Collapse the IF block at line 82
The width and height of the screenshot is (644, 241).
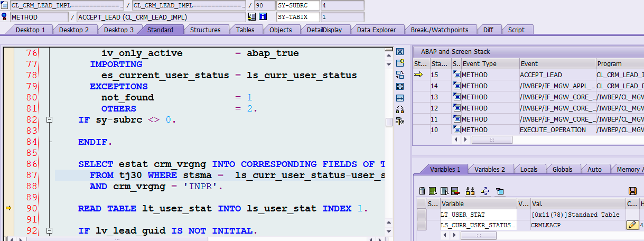coord(49,120)
